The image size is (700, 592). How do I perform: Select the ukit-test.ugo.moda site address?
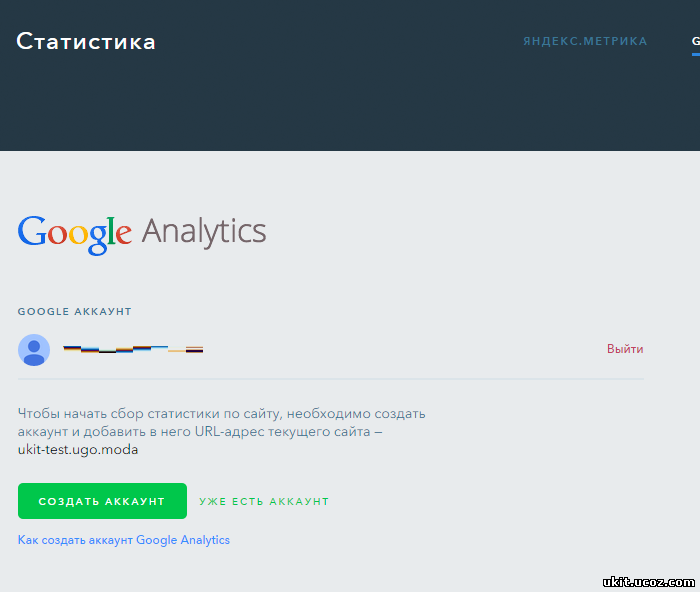(78, 449)
